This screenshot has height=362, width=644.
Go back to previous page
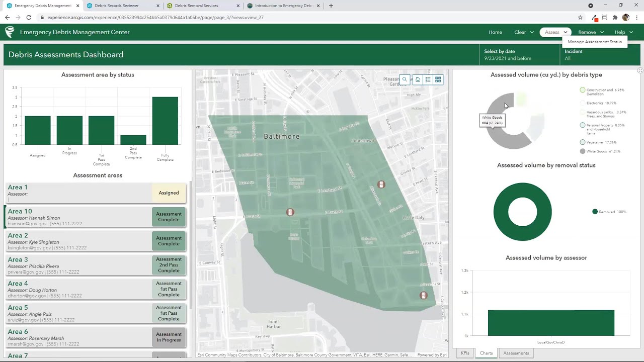(x=7, y=17)
